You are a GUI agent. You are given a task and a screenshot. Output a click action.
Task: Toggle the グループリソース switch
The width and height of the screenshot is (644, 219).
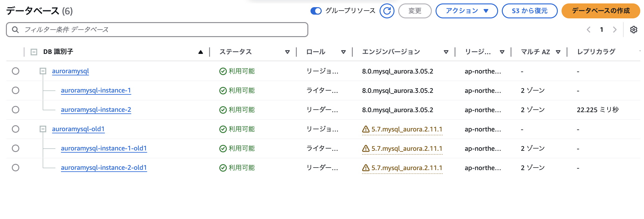316,11
